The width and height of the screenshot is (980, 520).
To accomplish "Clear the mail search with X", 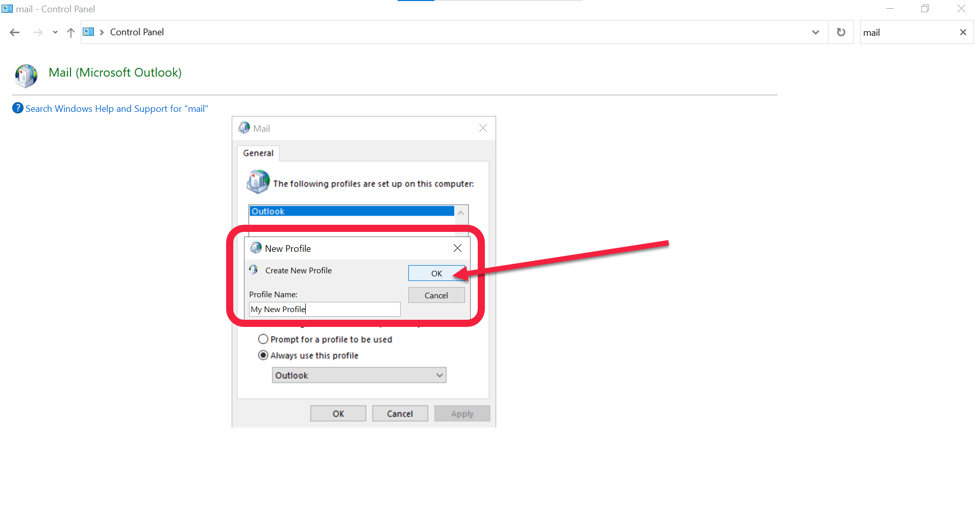I will [963, 32].
